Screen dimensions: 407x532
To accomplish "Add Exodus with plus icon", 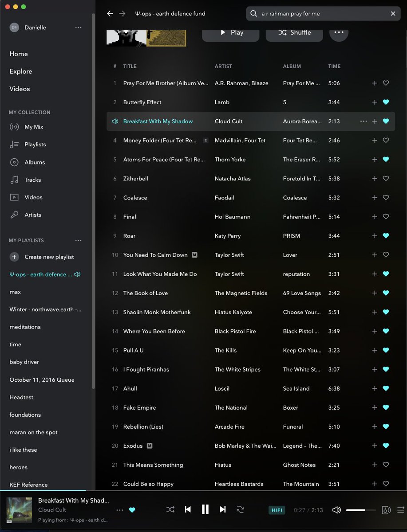I will (375, 446).
